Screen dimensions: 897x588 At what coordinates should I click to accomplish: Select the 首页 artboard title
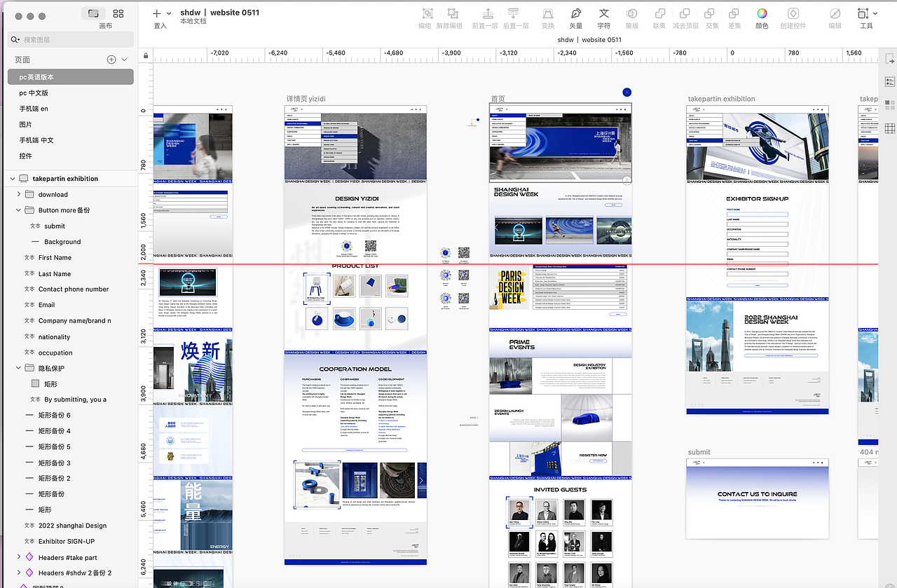tap(498, 99)
